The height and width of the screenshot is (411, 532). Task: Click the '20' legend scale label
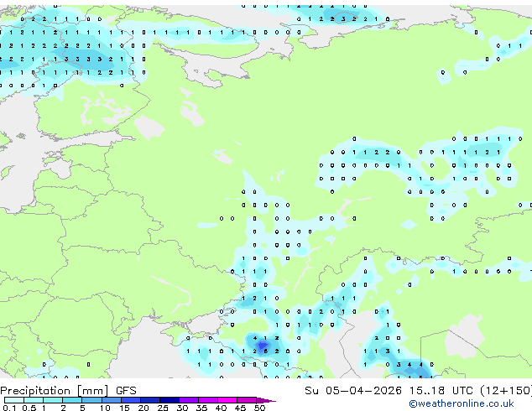pos(143,408)
